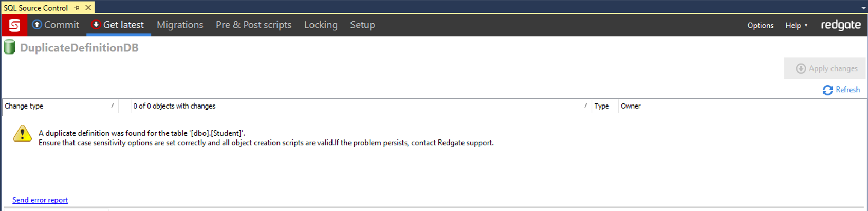Viewport: 868px width, 211px height.
Task: Open the Locking tab
Action: coord(321,25)
